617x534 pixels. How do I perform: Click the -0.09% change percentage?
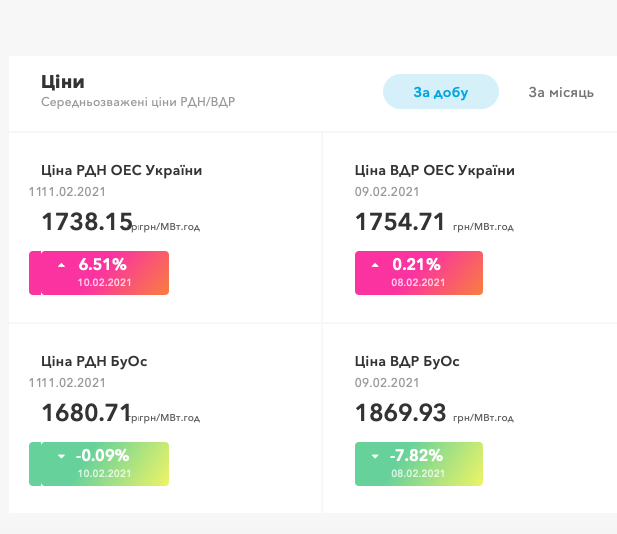click(x=103, y=456)
